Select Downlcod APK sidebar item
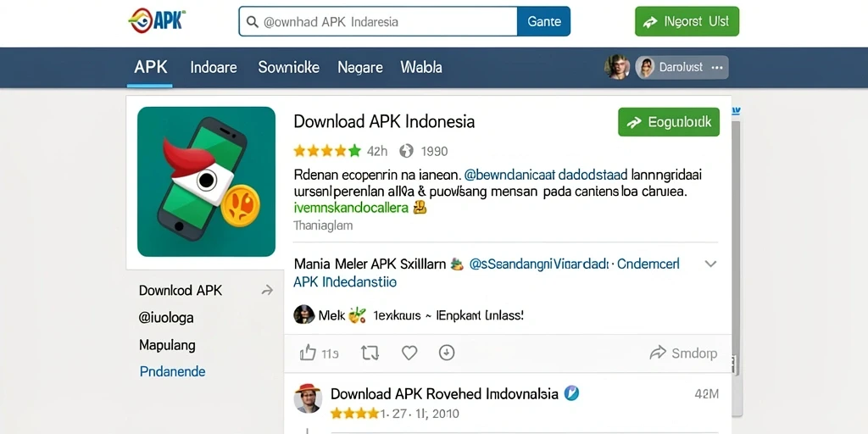 point(181,291)
